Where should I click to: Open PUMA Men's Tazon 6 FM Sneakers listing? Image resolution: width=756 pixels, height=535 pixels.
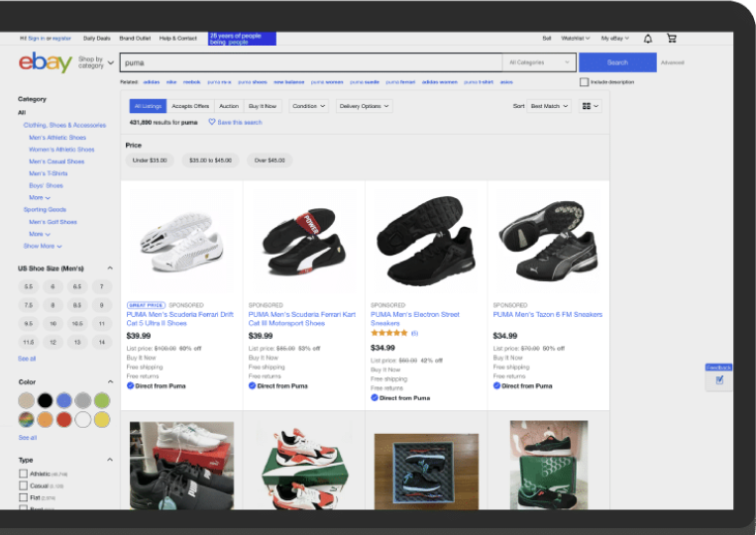548,314
